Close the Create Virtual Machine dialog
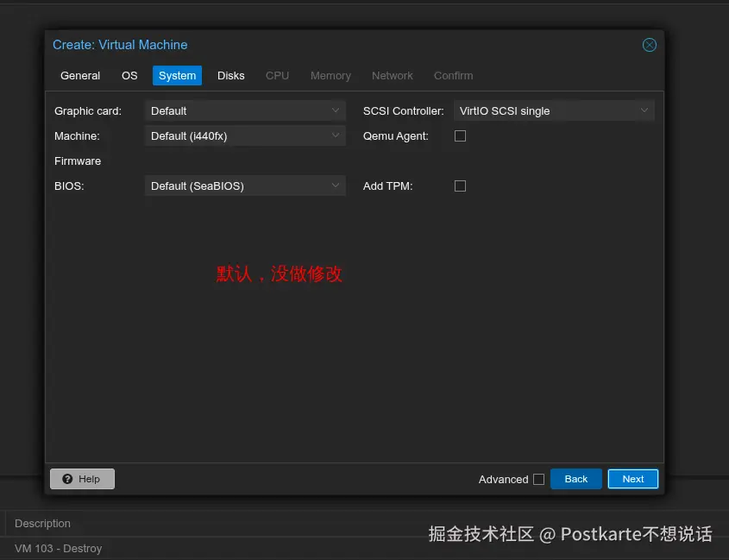 649,45
